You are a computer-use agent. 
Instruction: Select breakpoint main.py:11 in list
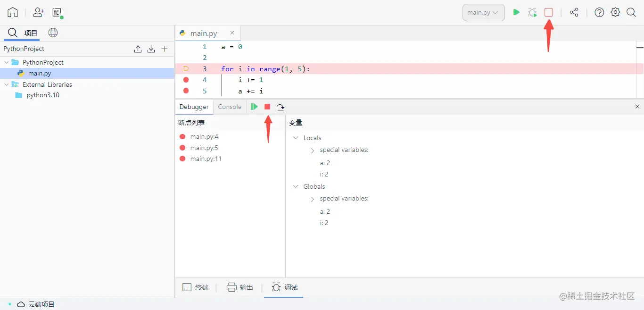[x=206, y=159]
